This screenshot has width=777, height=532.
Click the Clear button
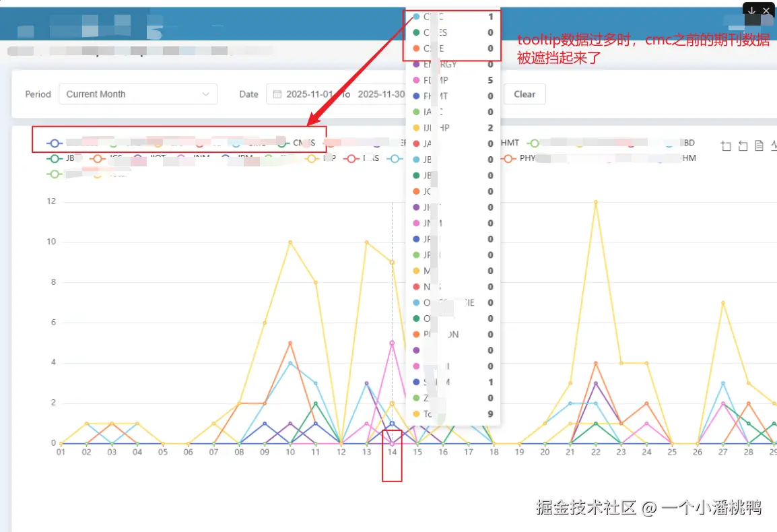pyautogui.click(x=525, y=94)
